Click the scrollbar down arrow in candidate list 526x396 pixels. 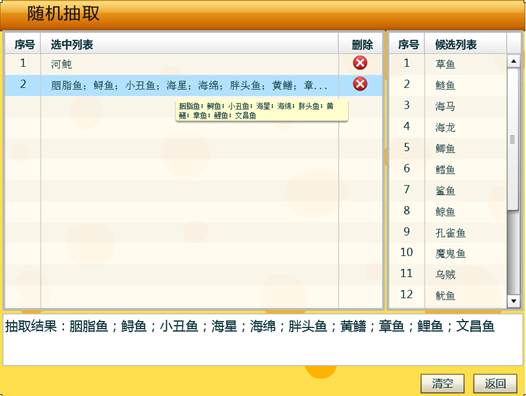pos(514,301)
